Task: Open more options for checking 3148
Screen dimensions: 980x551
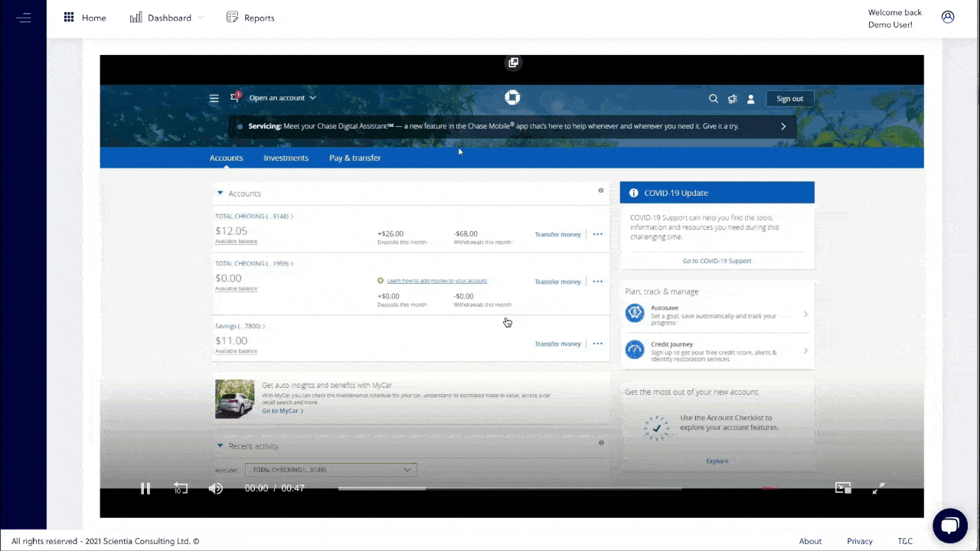Action: pos(598,234)
